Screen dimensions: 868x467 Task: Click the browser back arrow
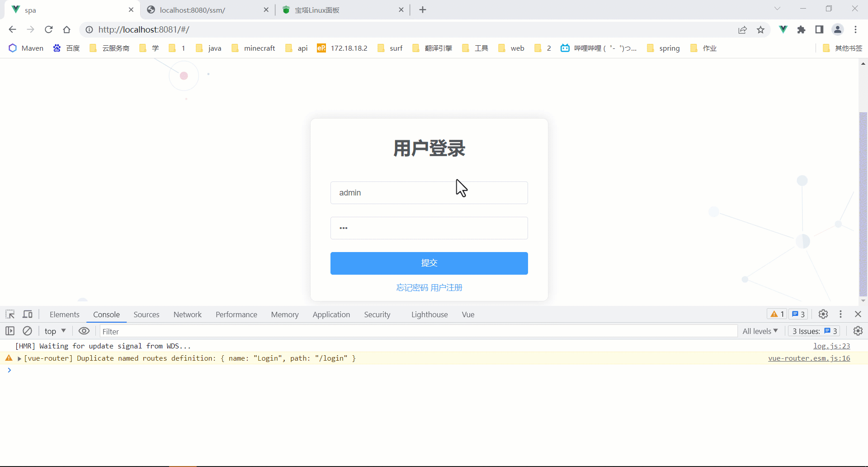pos(12,29)
